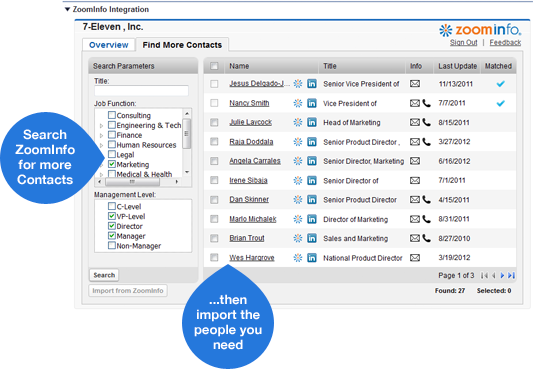Screen dimensions: 533x369
Task: Switch to the Overview tab
Action: tap(109, 45)
